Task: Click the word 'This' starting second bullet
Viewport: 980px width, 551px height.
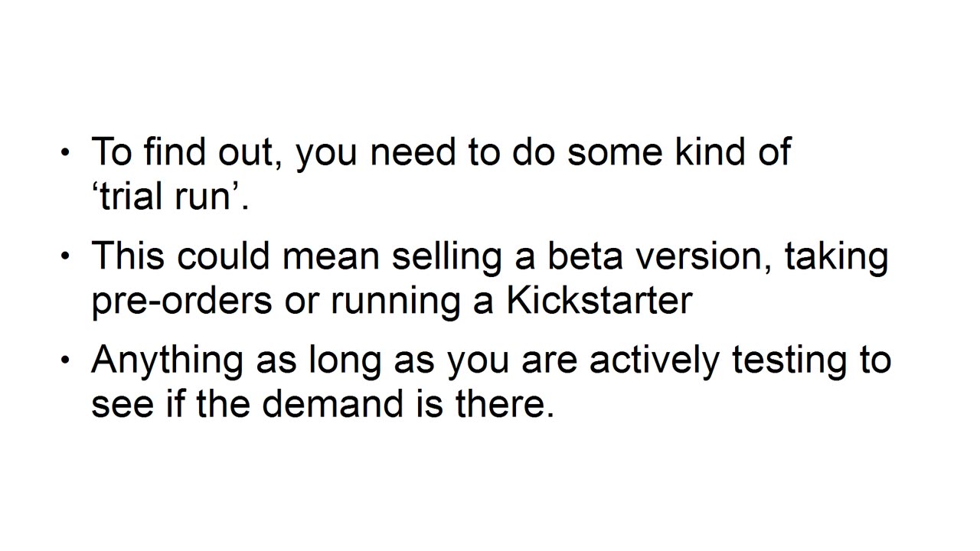Action: [129, 255]
